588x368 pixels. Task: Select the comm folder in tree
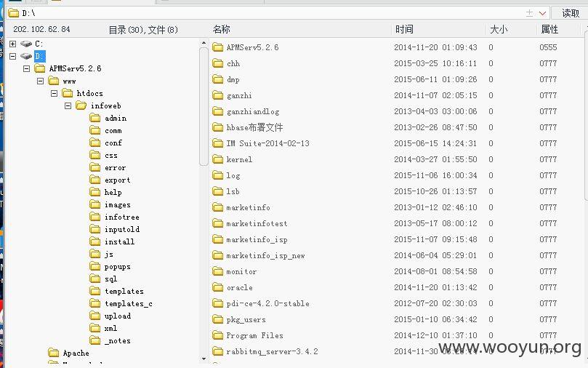[113, 130]
